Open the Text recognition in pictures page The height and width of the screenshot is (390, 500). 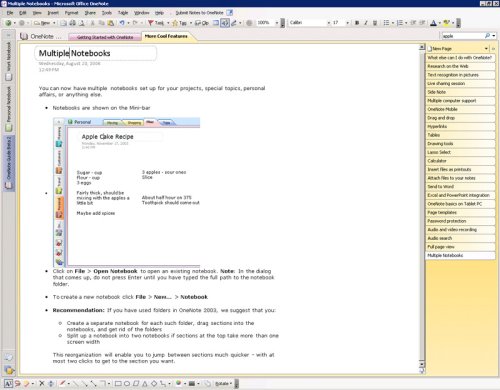(461, 75)
